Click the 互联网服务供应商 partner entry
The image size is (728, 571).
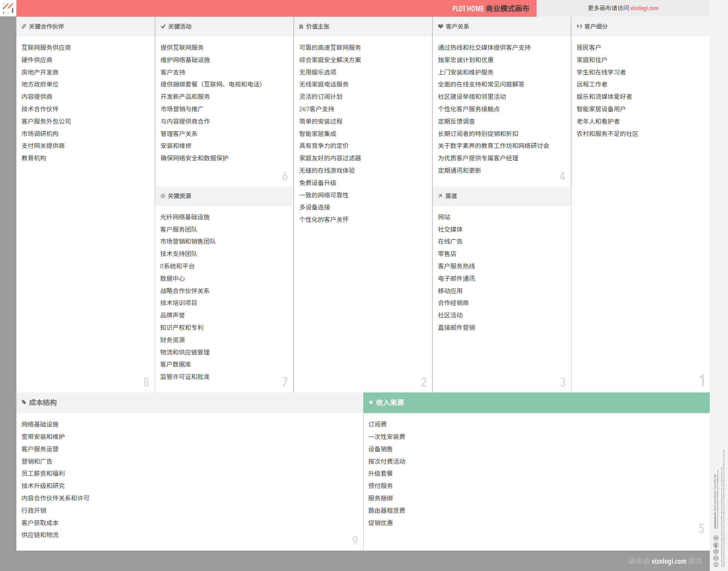(46, 48)
